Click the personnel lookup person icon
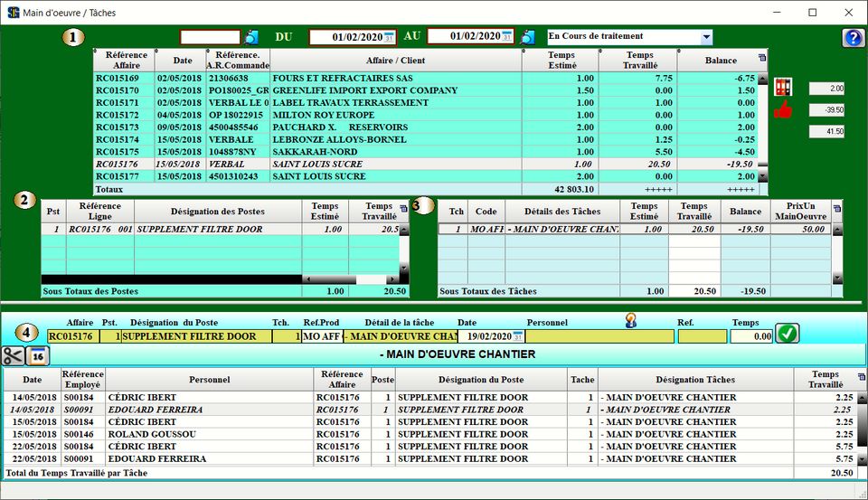This screenshot has width=868, height=500. (x=630, y=320)
